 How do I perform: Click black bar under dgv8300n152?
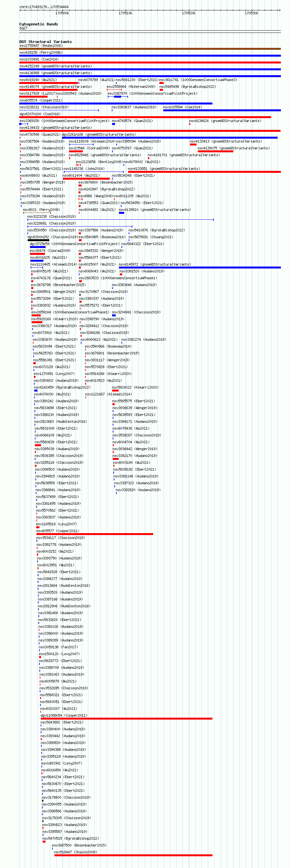[x=38, y=240]
